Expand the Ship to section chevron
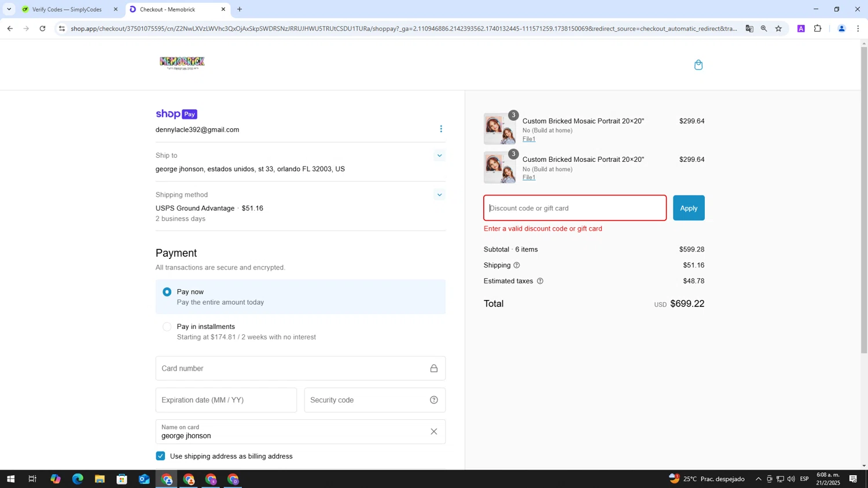 (439, 156)
